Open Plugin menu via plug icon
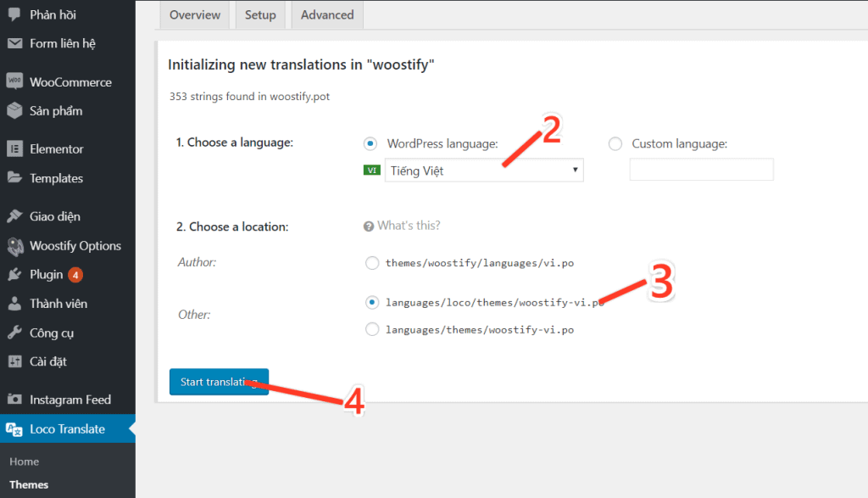 pos(15,275)
